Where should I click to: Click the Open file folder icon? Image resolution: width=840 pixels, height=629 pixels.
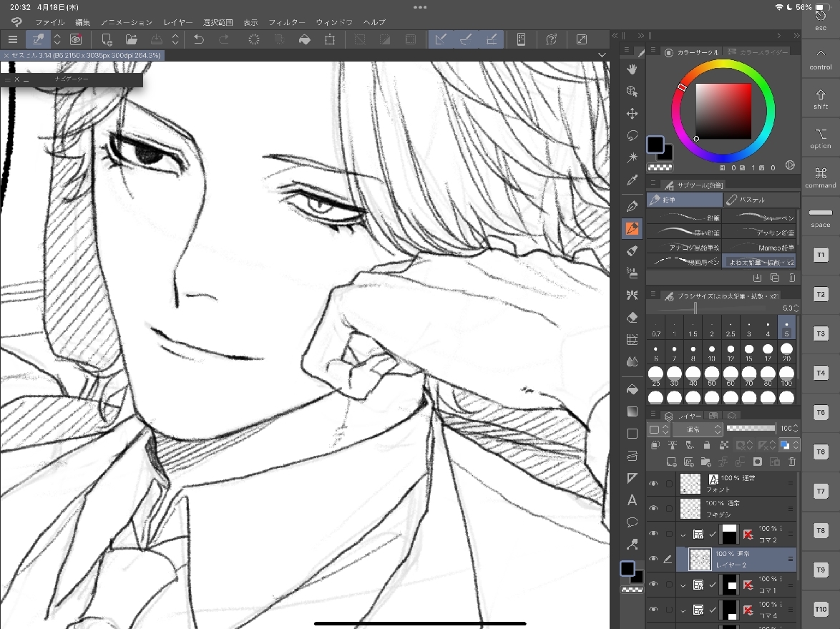tap(132, 39)
